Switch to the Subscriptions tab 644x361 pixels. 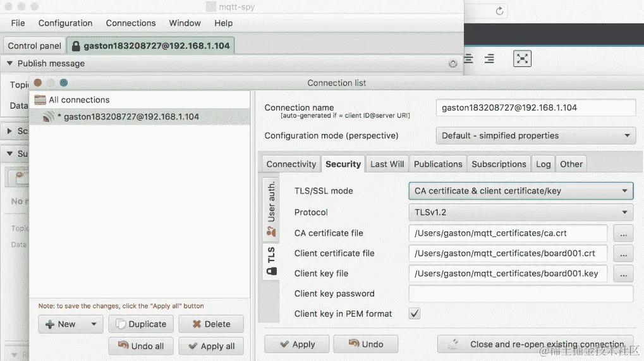499,164
